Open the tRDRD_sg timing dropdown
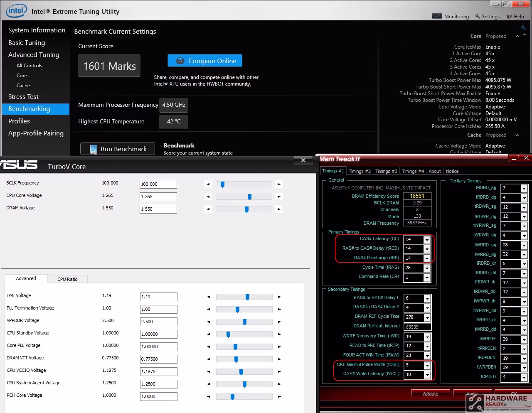Image resolution: width=532 pixels, height=413 pixels. (524, 188)
